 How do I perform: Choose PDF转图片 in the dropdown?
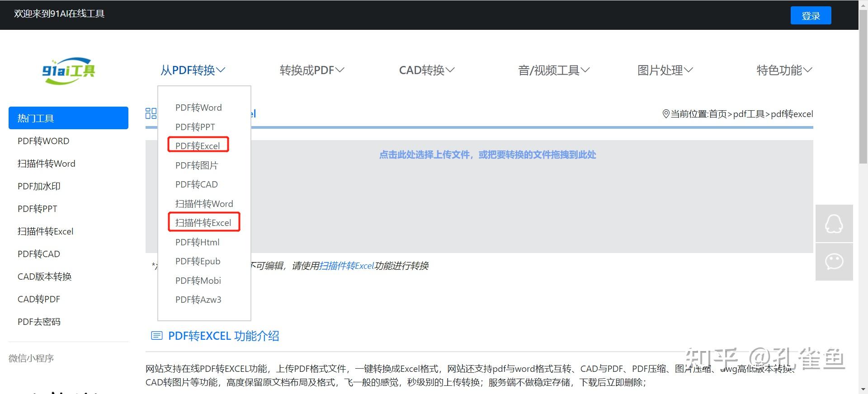coord(197,165)
